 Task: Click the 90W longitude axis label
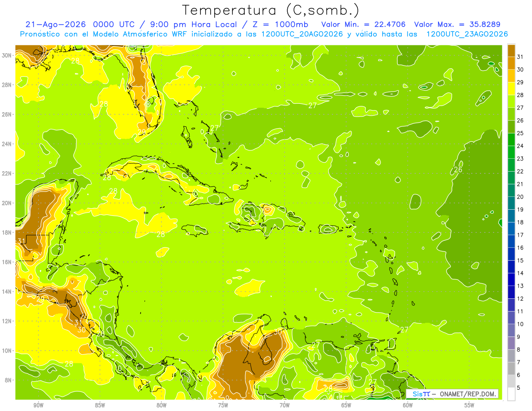pos(38,405)
